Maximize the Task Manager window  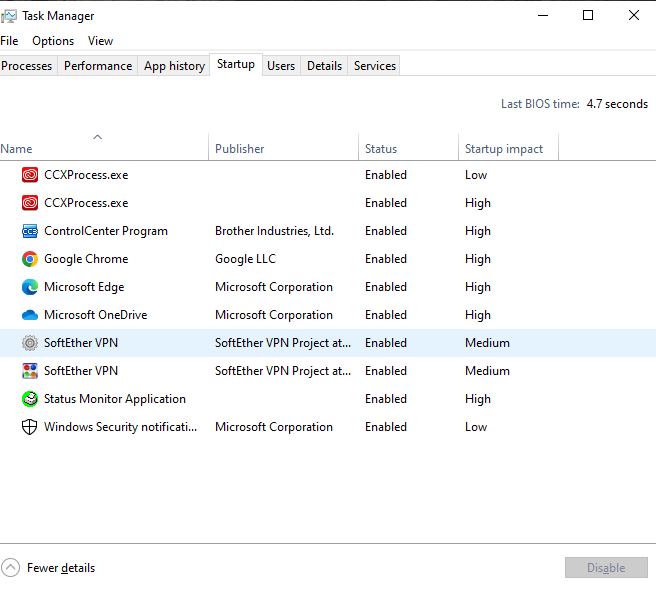point(588,15)
